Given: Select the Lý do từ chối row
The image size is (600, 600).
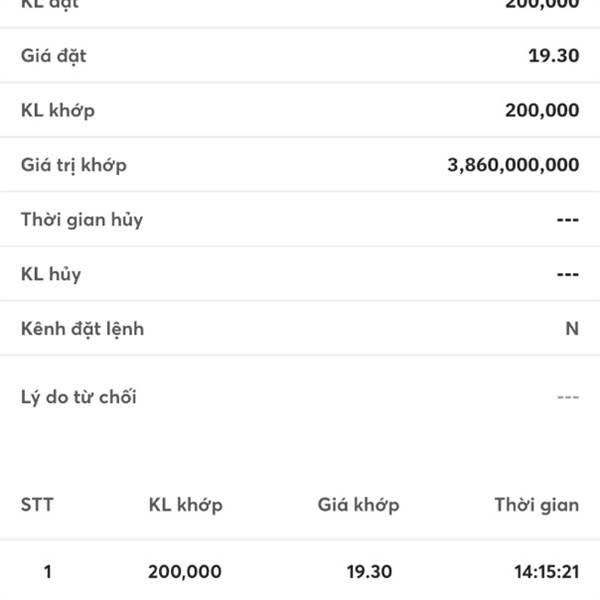Looking at the screenshot, I should pyautogui.click(x=300, y=397).
